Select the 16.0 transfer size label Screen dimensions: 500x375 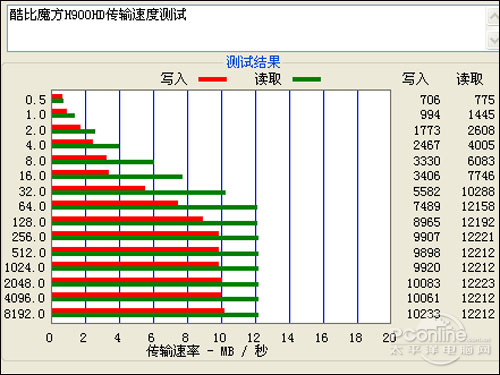coord(32,176)
